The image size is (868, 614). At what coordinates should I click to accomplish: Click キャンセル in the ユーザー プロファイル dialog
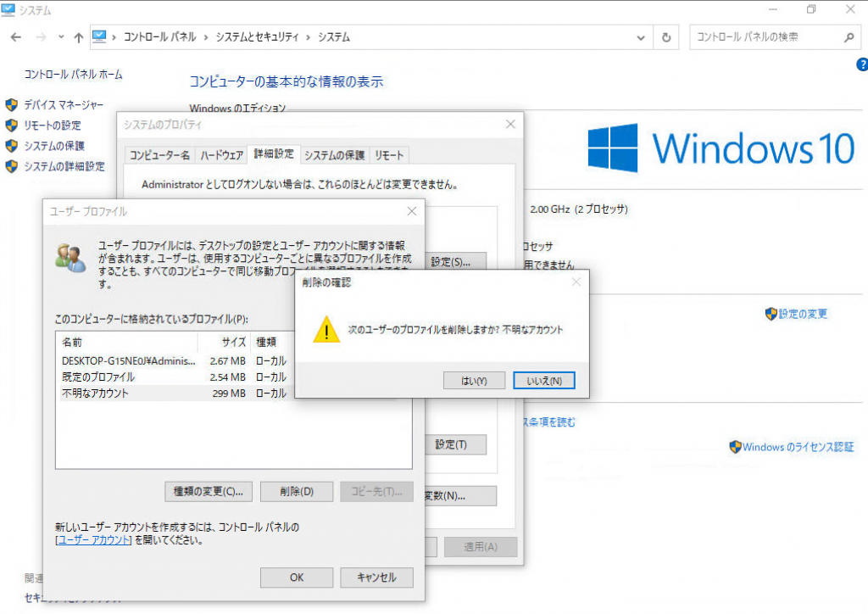376,577
